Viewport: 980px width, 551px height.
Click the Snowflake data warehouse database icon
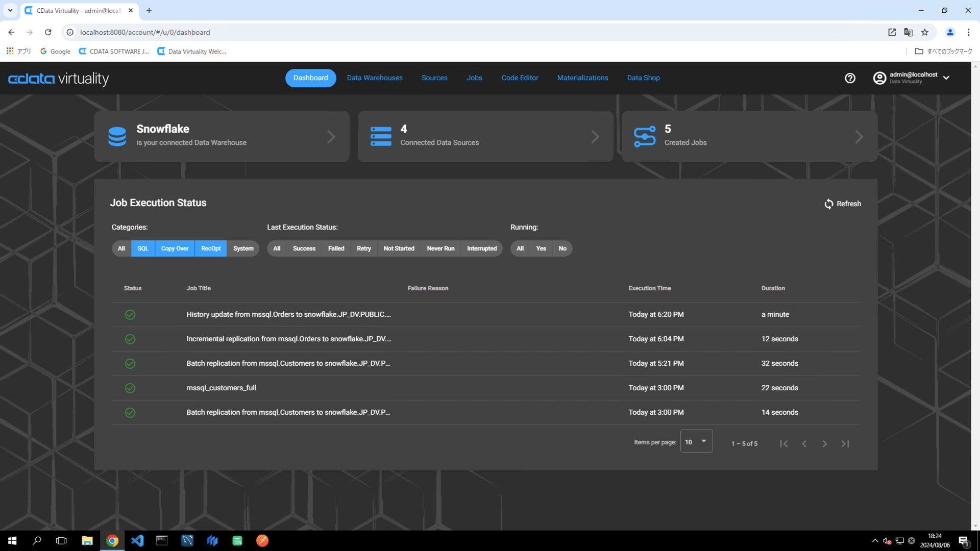point(117,137)
